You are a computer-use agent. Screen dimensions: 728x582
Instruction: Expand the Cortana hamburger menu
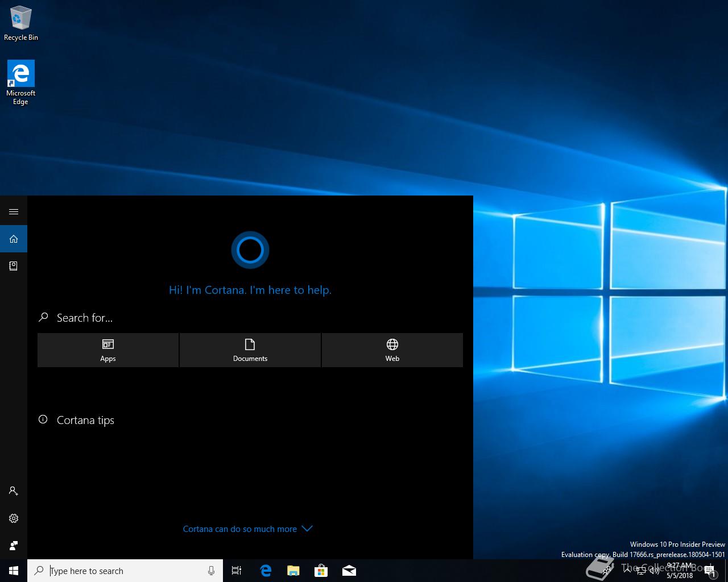pos(14,212)
